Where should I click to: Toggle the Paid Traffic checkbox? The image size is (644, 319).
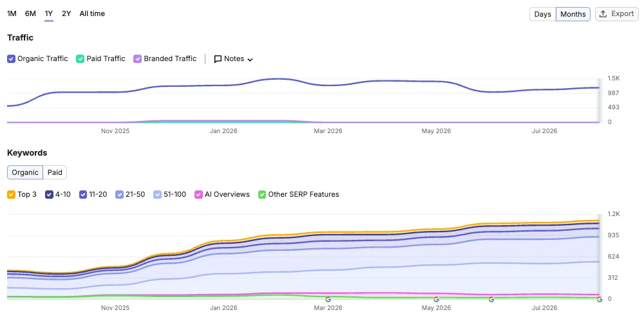(80, 59)
